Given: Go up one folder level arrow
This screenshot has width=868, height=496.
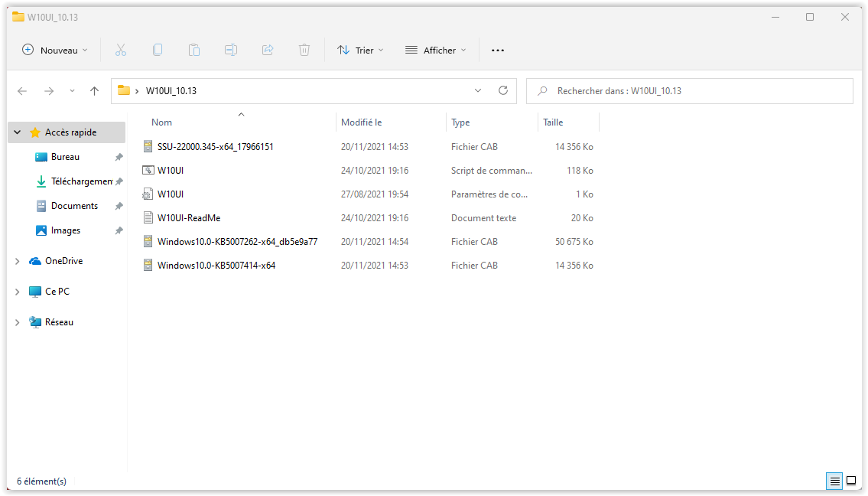Looking at the screenshot, I should tap(94, 91).
